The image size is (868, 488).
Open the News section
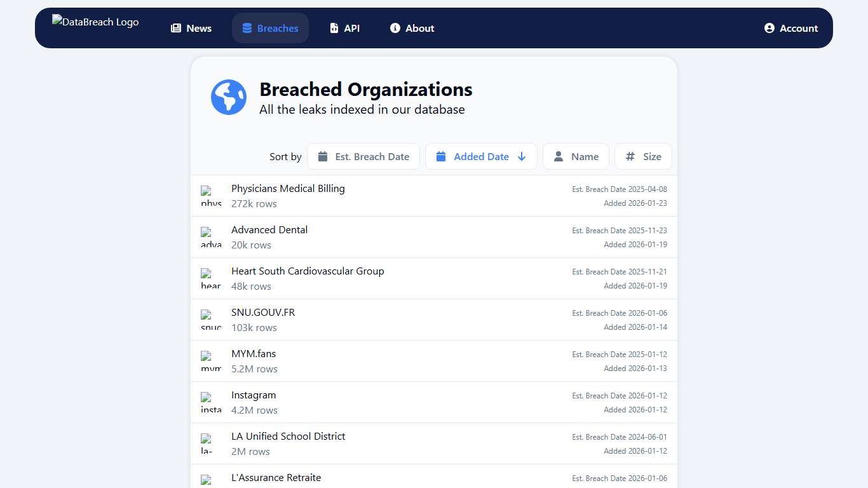click(191, 28)
